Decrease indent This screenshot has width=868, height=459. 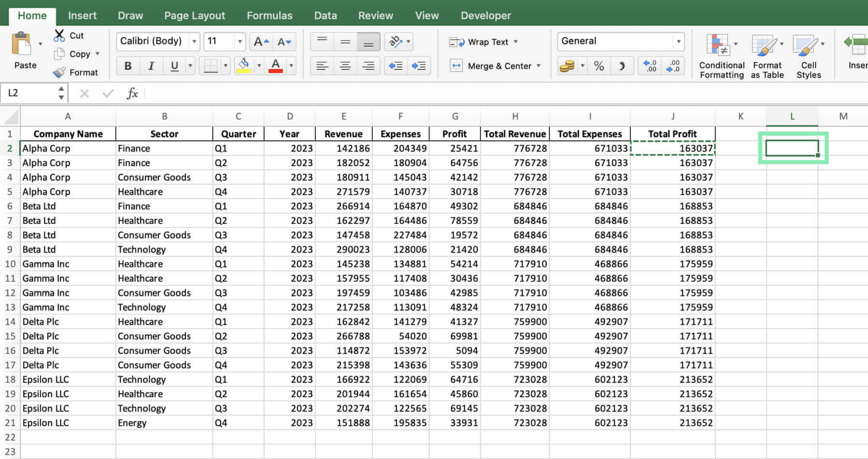(395, 66)
